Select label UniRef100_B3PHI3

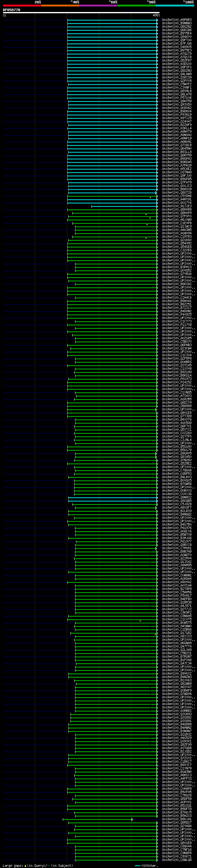point(176,267)
